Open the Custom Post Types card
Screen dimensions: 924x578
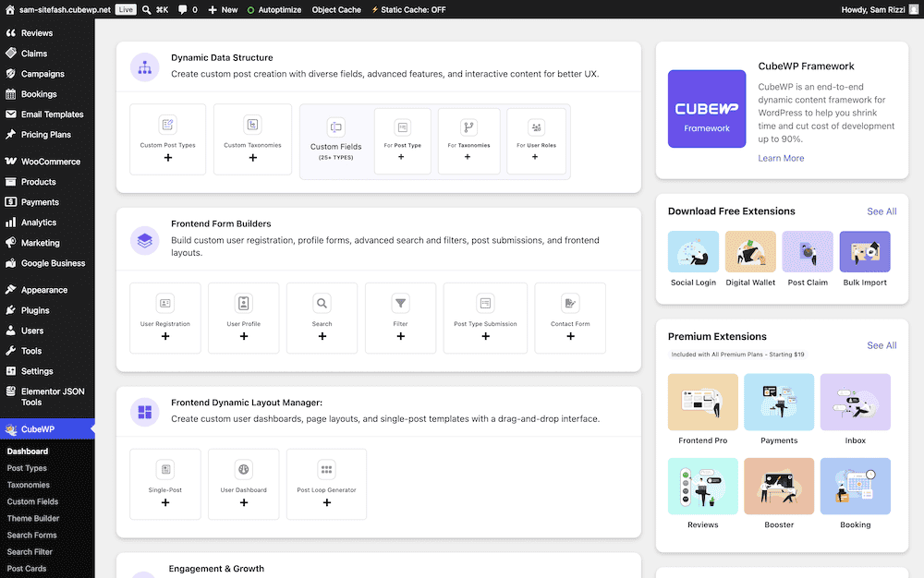[x=168, y=139]
